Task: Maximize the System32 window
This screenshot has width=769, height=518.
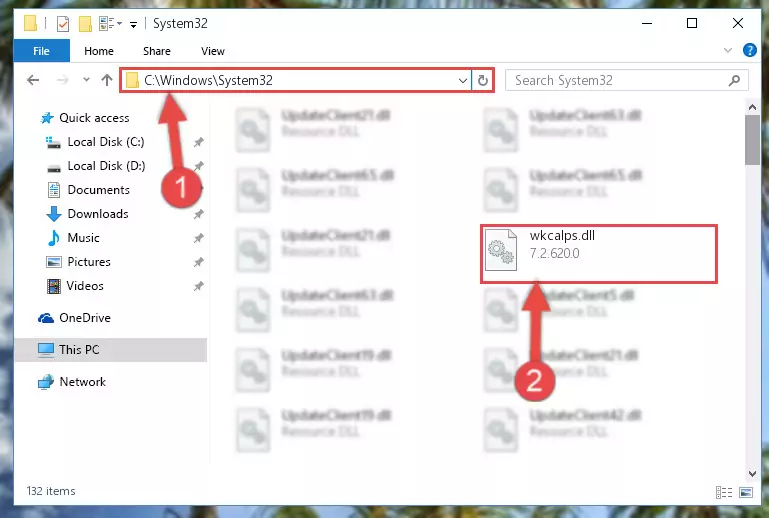Action: point(692,23)
